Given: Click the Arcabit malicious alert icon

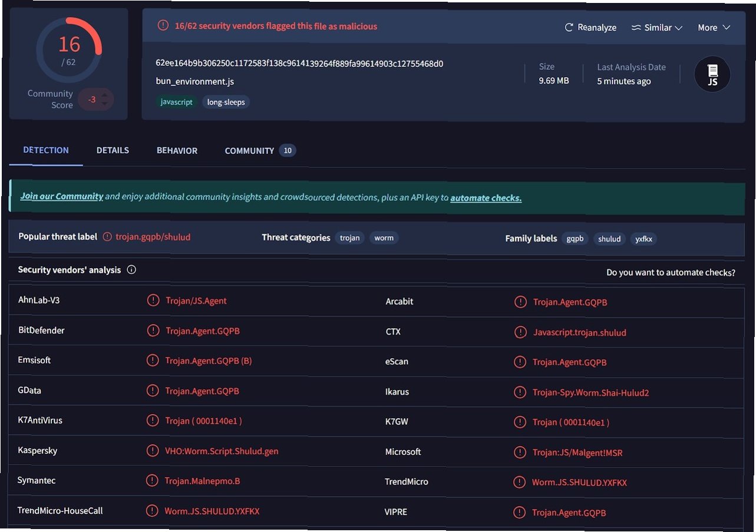Looking at the screenshot, I should coord(520,302).
